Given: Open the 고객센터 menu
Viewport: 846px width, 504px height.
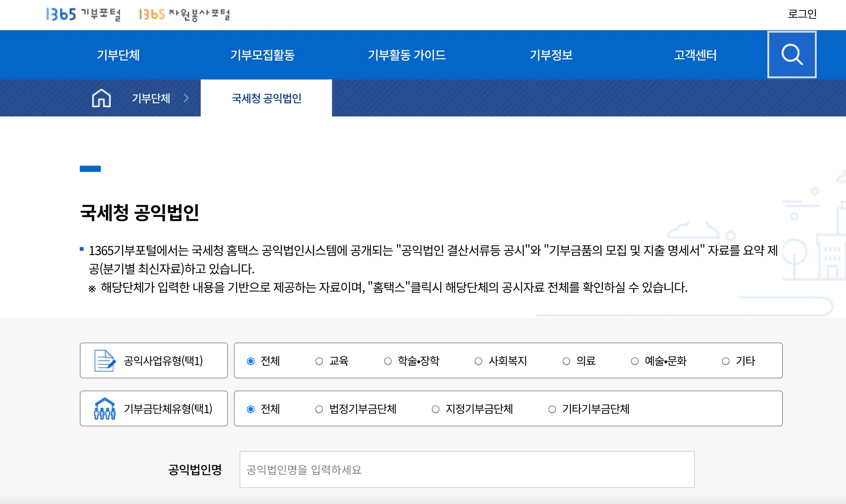Looking at the screenshot, I should click(x=695, y=55).
